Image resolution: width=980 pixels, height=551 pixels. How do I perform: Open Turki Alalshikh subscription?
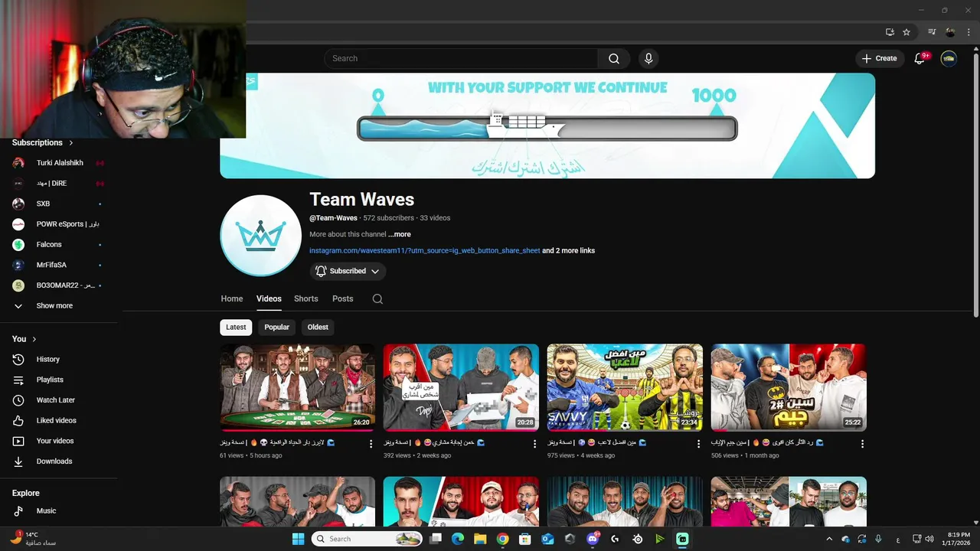tap(59, 163)
